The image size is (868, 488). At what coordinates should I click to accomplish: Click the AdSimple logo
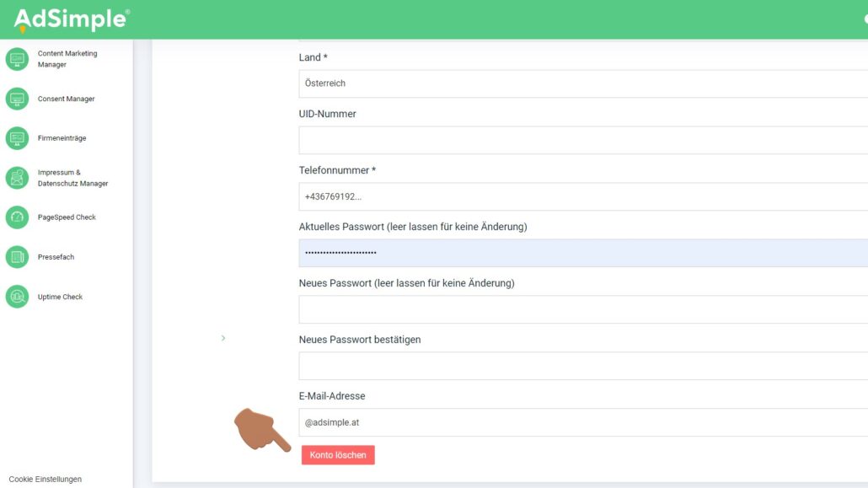click(x=72, y=19)
